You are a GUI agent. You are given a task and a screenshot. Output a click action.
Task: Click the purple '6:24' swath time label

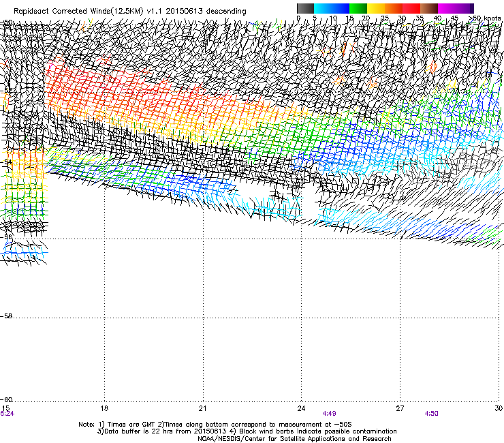7,414
